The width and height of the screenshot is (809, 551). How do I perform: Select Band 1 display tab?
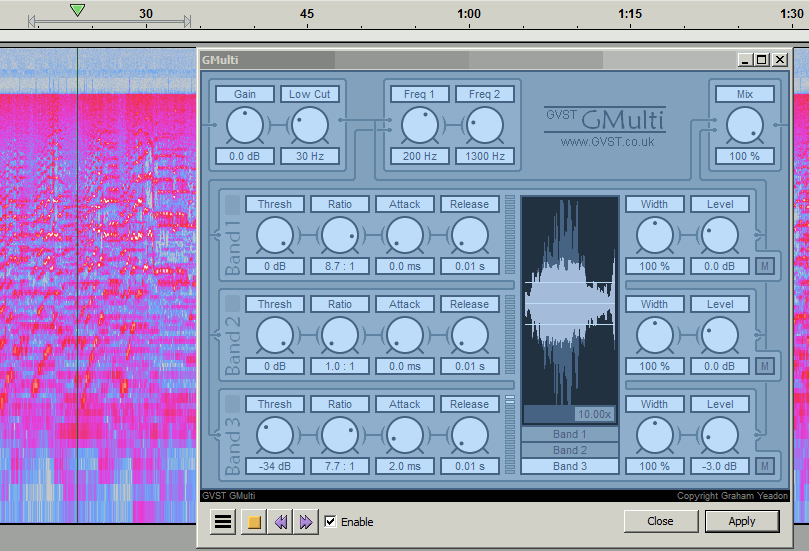[570, 434]
